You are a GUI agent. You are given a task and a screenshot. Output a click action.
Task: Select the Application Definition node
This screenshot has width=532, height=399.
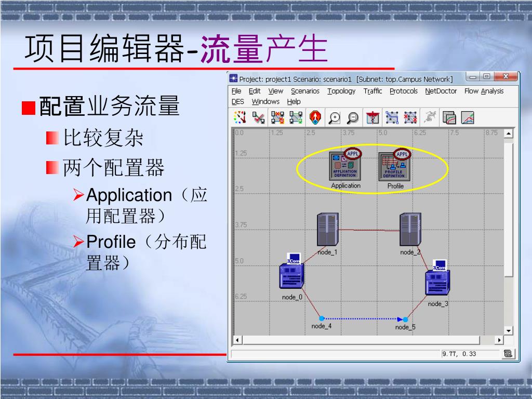pos(345,165)
